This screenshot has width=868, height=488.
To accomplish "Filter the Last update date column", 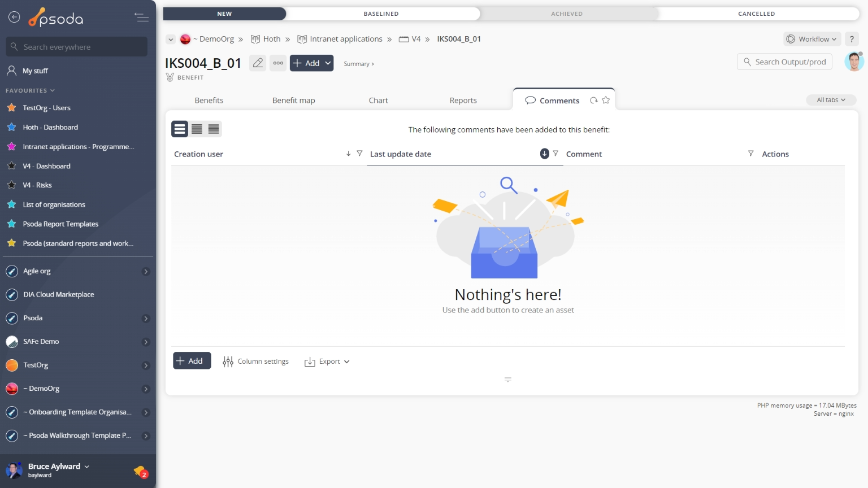I will (555, 154).
